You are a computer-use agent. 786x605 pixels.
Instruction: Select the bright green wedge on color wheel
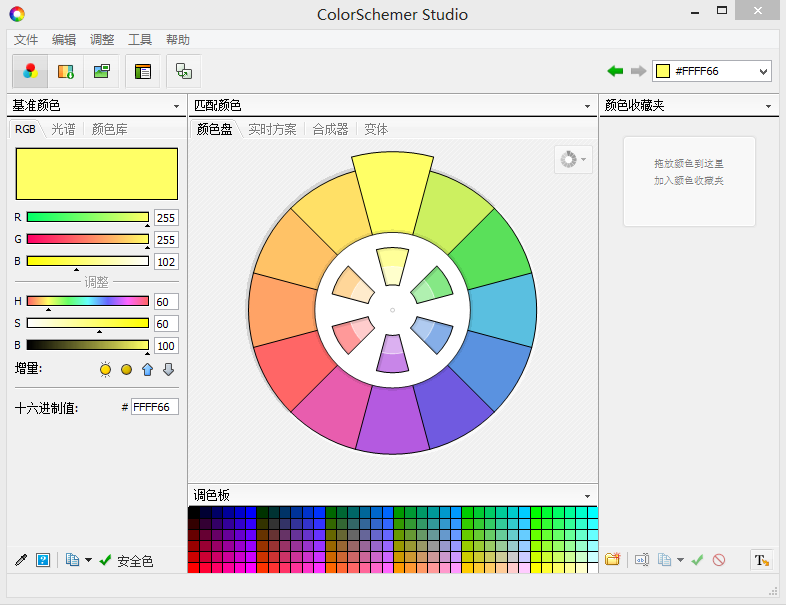coord(491,251)
